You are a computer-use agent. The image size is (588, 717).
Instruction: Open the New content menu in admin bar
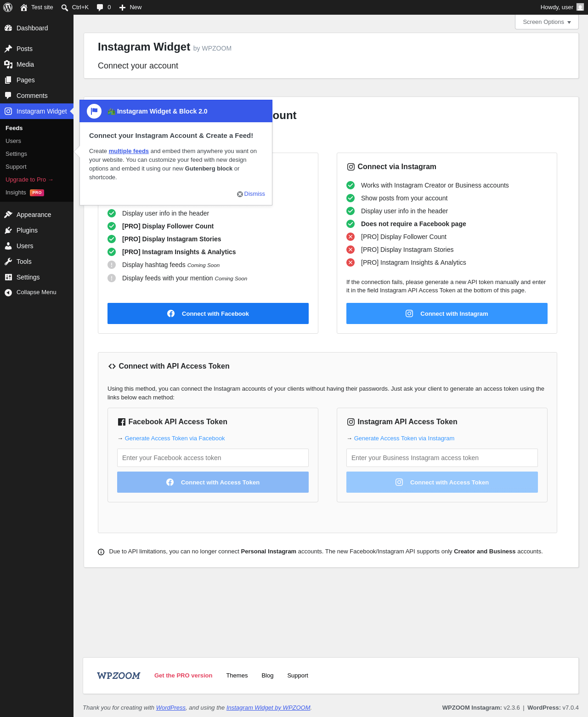130,7
